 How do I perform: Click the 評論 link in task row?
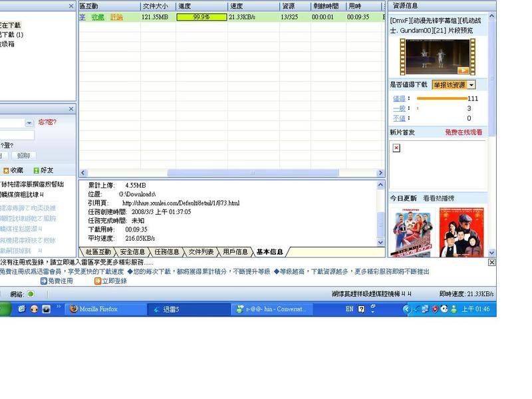(116, 17)
